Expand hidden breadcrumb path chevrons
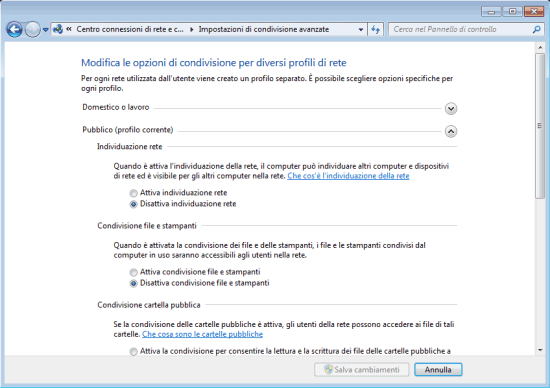Image resolution: width=550 pixels, height=388 pixels. pyautogui.click(x=69, y=29)
